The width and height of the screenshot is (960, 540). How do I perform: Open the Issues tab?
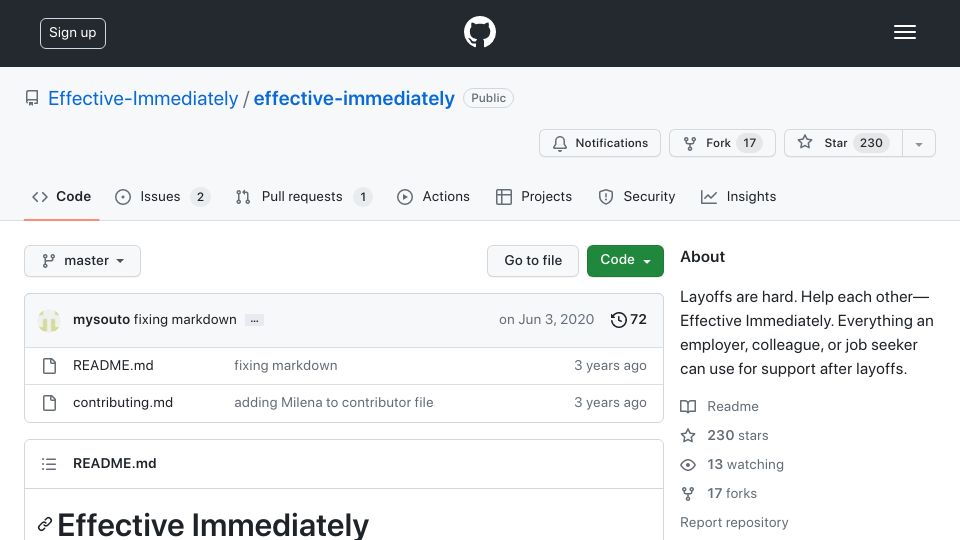[x=162, y=197]
